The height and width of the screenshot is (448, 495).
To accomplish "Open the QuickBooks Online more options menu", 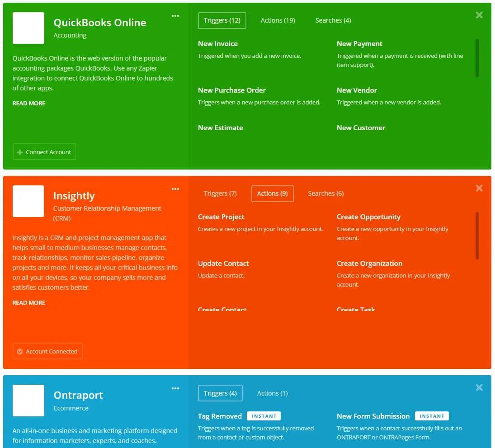I will (175, 16).
